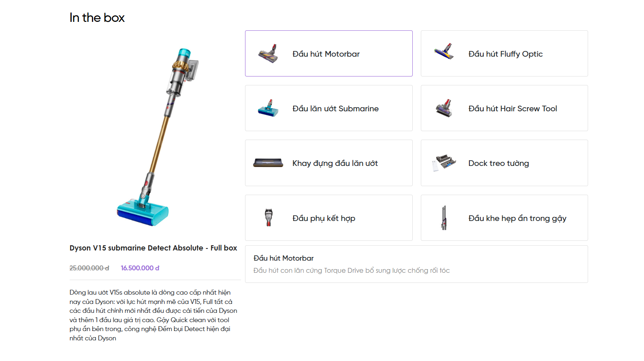Image resolution: width=644 pixels, height=361 pixels.
Task: Click the combination tool icon
Action: [269, 217]
